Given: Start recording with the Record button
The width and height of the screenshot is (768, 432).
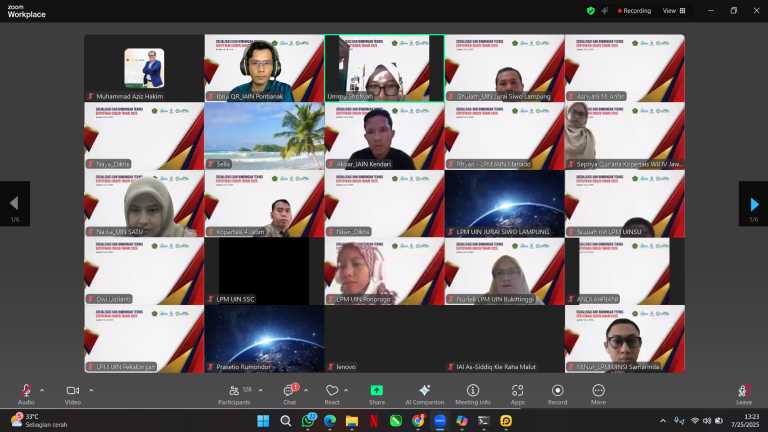Looking at the screenshot, I should (557, 391).
